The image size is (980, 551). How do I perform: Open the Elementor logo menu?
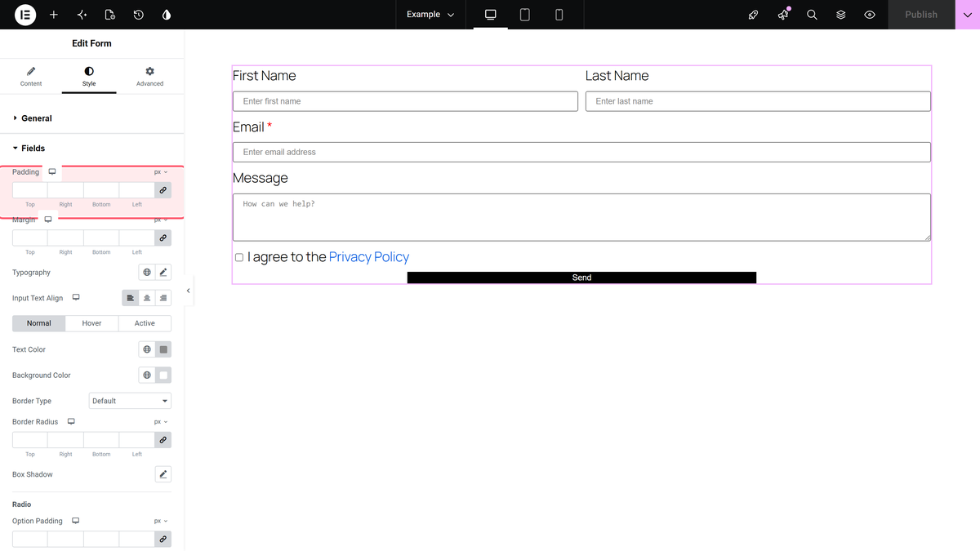pos(25,15)
